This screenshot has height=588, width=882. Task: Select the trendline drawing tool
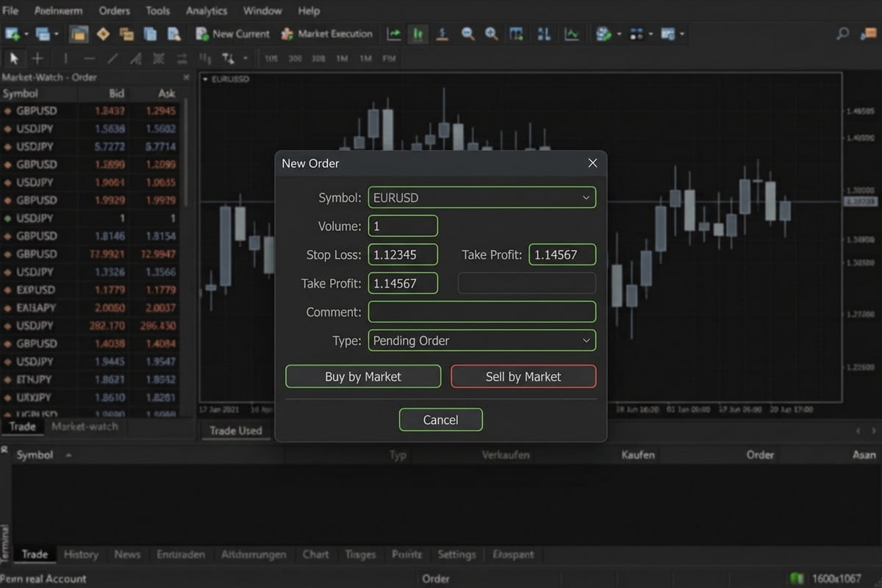point(112,58)
